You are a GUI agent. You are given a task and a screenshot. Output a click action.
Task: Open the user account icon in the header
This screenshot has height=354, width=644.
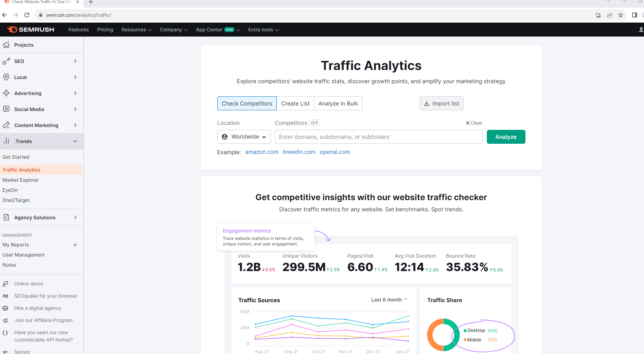coord(641,30)
